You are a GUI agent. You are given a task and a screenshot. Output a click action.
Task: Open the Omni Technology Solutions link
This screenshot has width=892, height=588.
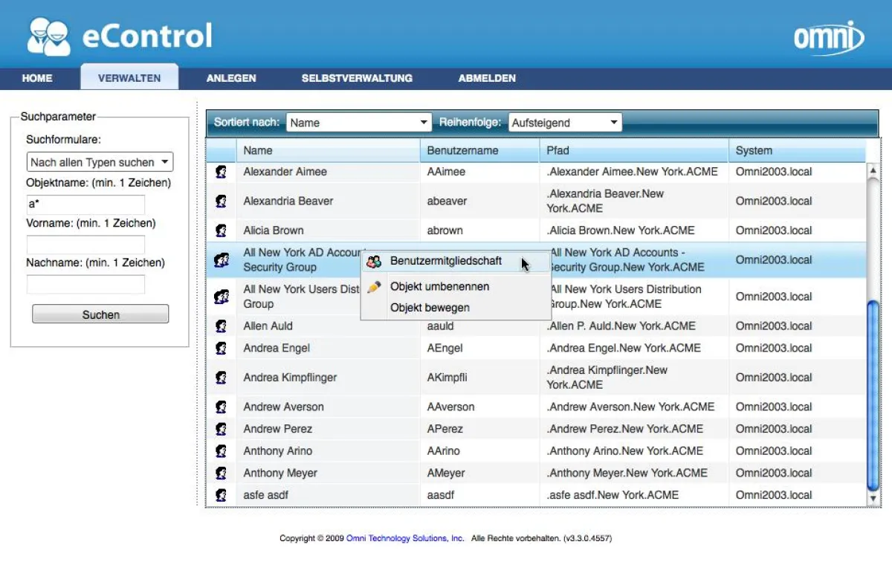coord(405,537)
